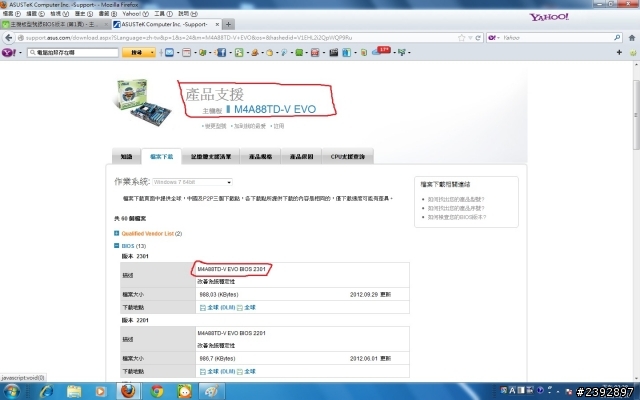Open the Yahoo search button dropdown arrow
The height and width of the screenshot is (400, 640).
tap(152, 53)
